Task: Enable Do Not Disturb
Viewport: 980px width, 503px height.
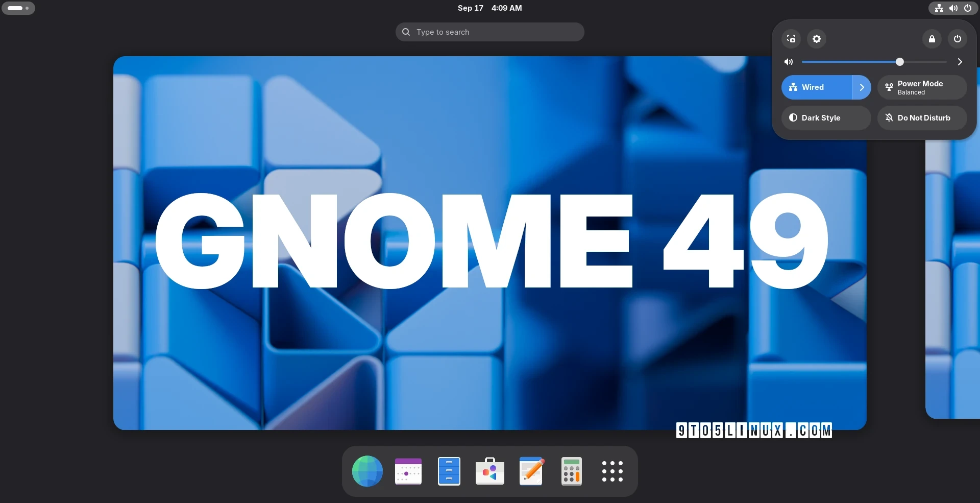Action: (x=922, y=118)
